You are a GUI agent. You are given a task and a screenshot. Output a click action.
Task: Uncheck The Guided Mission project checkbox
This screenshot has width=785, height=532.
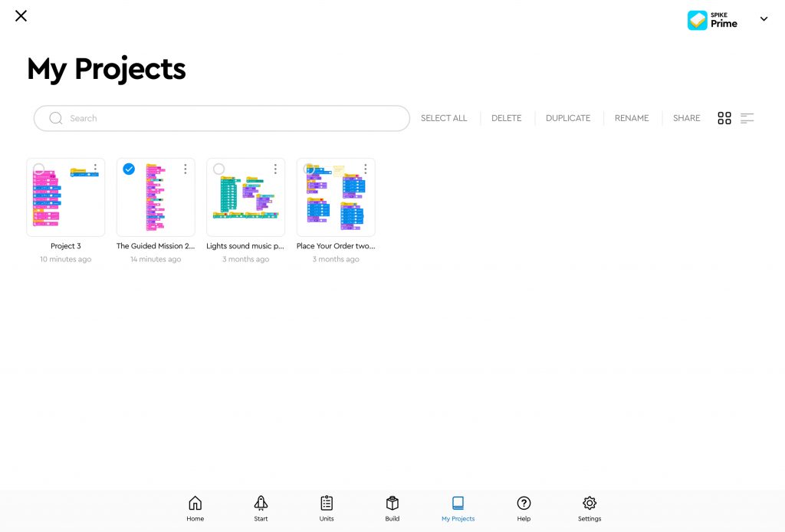[129, 169]
